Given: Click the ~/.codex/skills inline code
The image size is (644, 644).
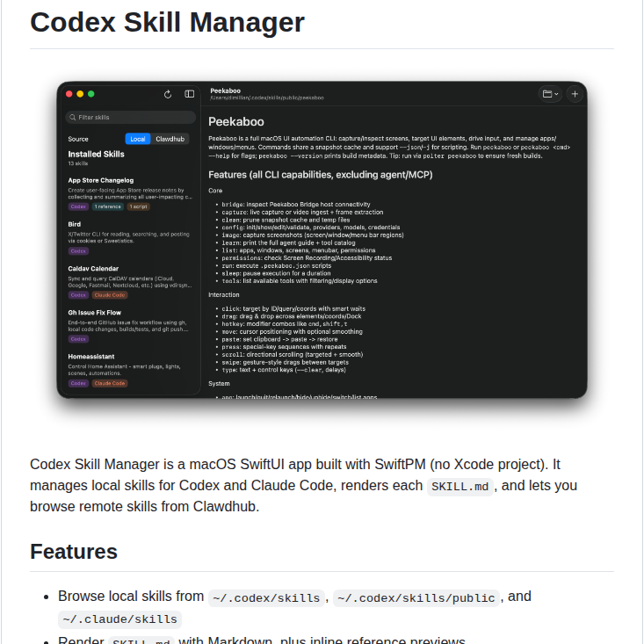Looking at the screenshot, I should pyautogui.click(x=266, y=598).
